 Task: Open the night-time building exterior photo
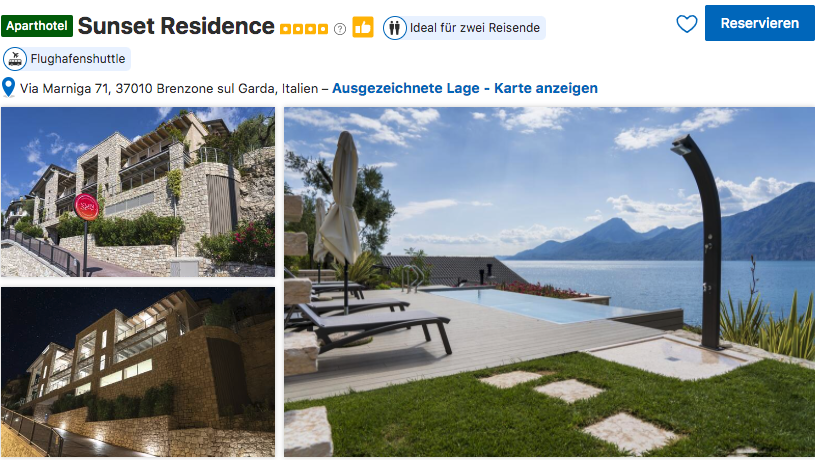pyautogui.click(x=138, y=372)
